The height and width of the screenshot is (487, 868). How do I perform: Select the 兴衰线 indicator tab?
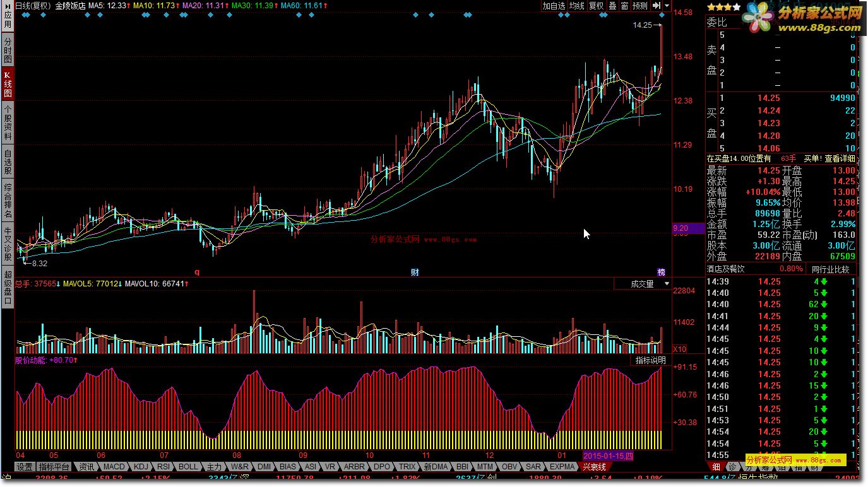coord(594,467)
